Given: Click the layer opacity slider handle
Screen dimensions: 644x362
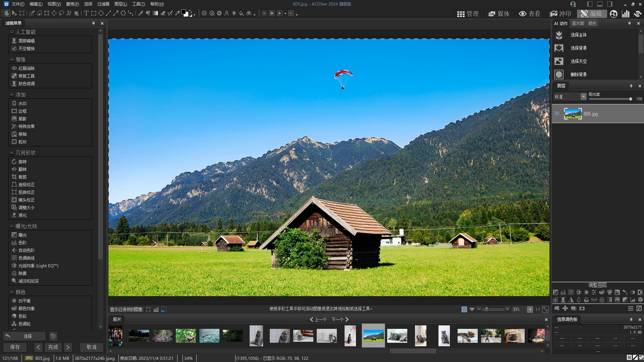Looking at the screenshot, I should click(x=630, y=99).
